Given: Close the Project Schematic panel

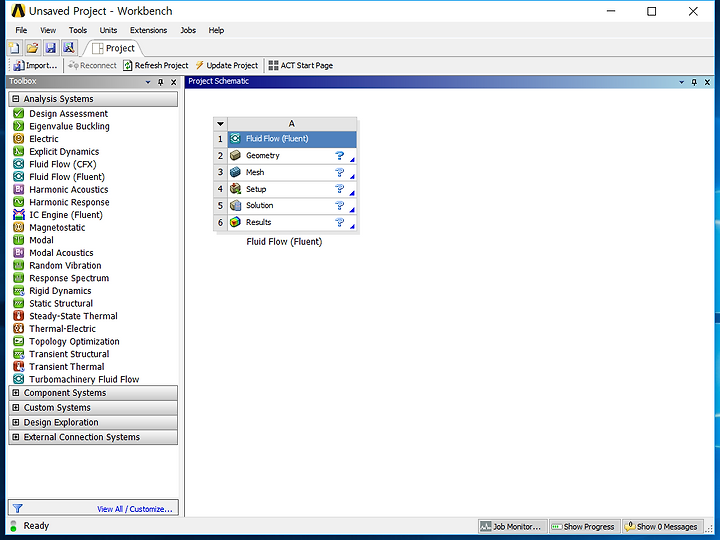Looking at the screenshot, I should click(707, 82).
